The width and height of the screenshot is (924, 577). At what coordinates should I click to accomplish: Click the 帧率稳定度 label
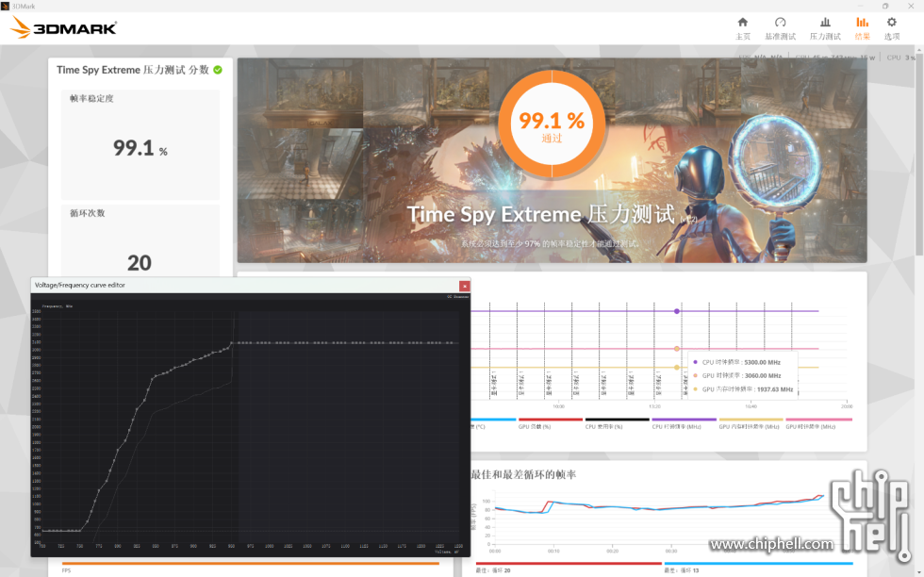coord(92,98)
